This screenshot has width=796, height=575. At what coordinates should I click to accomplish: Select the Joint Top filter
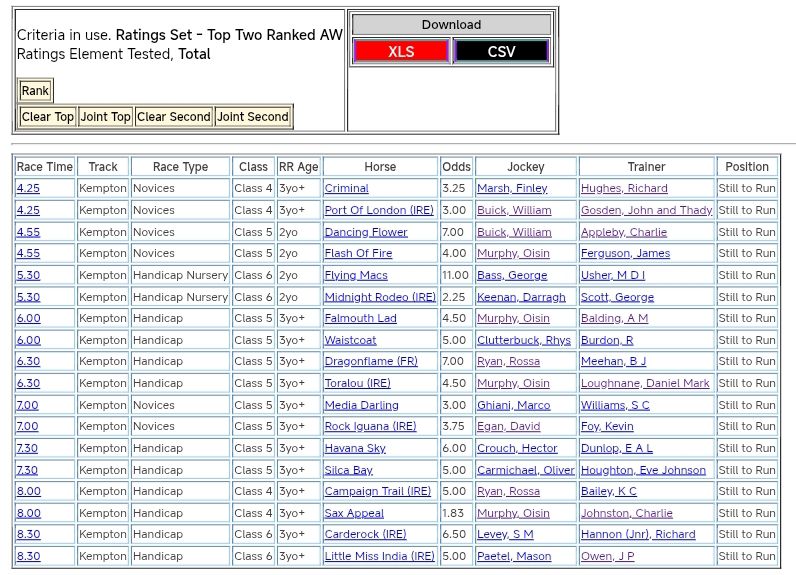pos(106,117)
